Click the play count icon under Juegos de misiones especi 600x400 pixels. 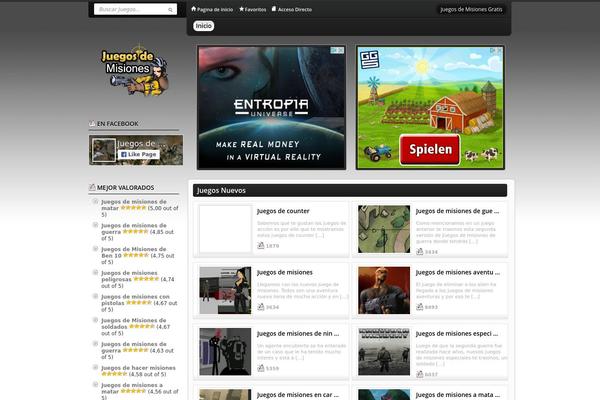tap(420, 374)
